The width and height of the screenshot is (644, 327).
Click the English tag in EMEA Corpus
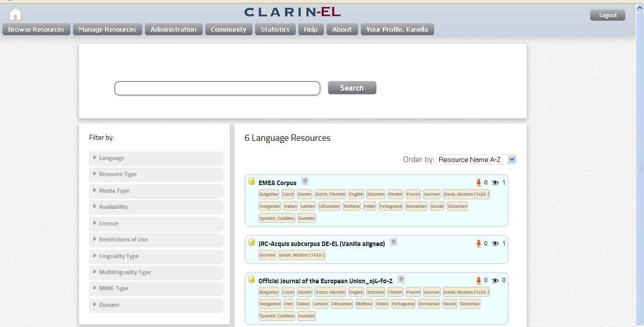coord(356,194)
